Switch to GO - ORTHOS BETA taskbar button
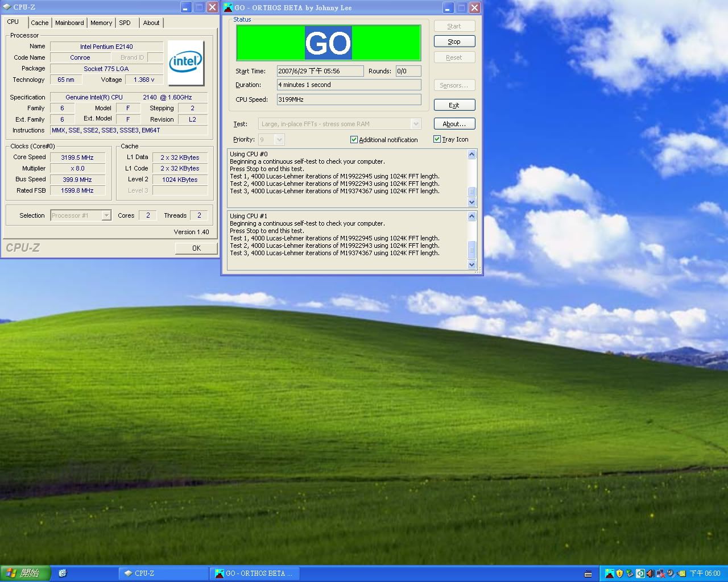 (x=255, y=573)
